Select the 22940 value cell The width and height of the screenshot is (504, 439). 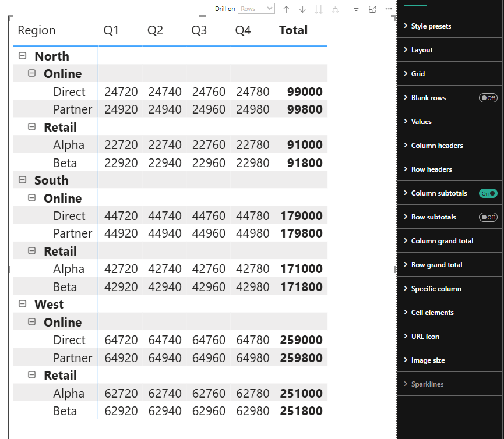click(165, 163)
